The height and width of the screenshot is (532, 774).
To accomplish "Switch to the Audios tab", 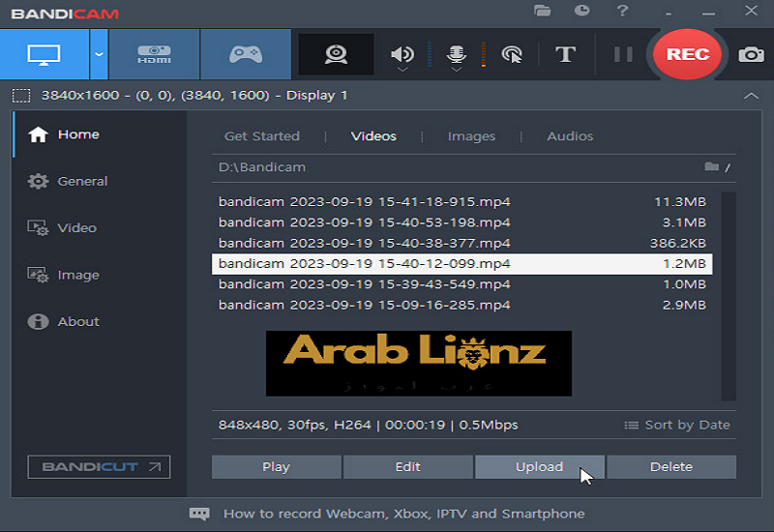I will (570, 136).
